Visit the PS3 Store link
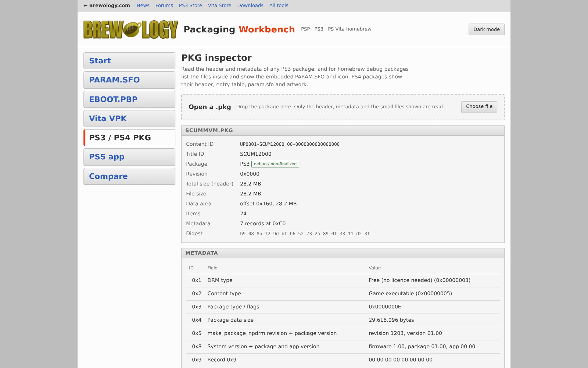This screenshot has width=588, height=368. tap(190, 6)
